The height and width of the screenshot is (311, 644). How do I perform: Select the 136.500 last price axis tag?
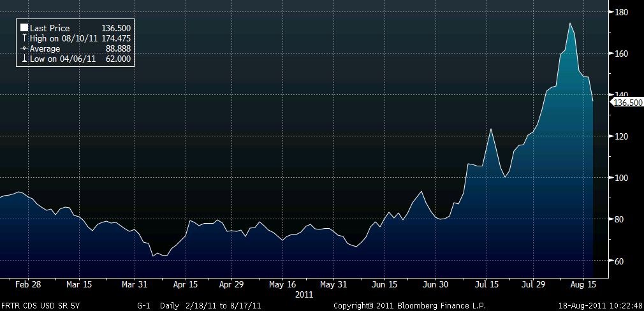(626, 101)
